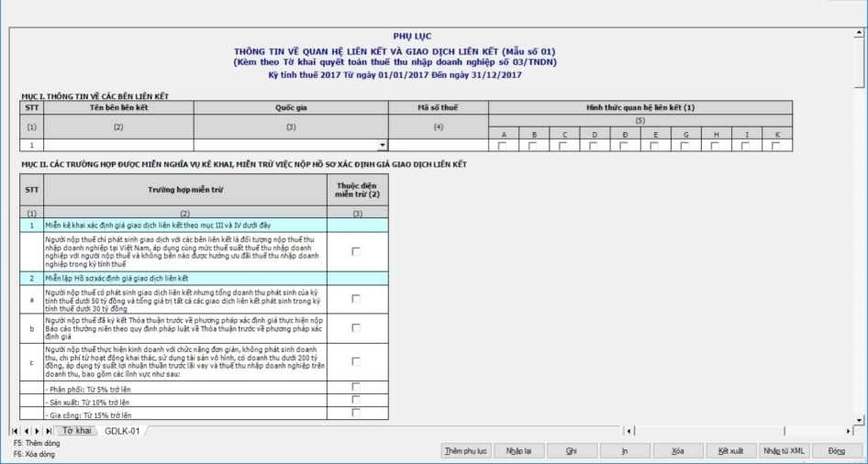Go to last sheet navigation arrow

[48, 431]
